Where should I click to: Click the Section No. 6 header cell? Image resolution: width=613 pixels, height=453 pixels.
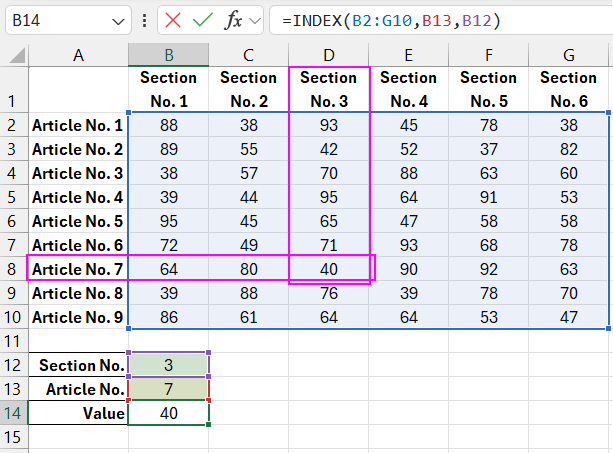tap(569, 90)
